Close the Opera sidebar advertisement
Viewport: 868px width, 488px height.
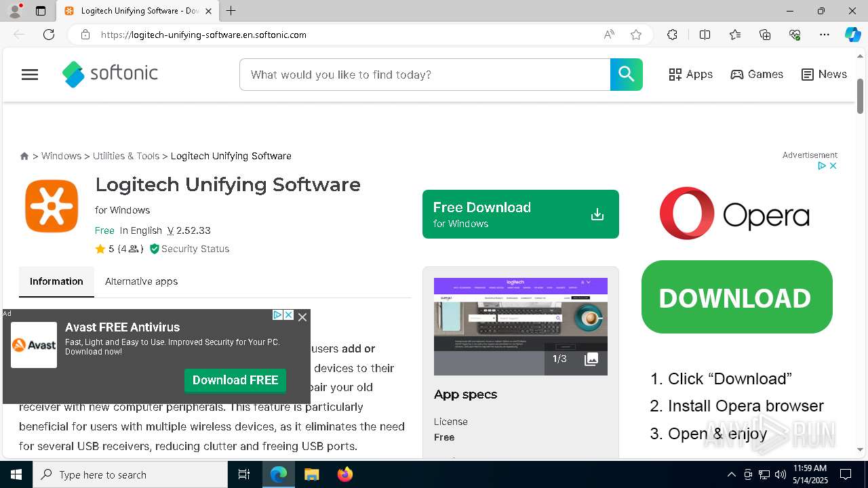(x=833, y=165)
